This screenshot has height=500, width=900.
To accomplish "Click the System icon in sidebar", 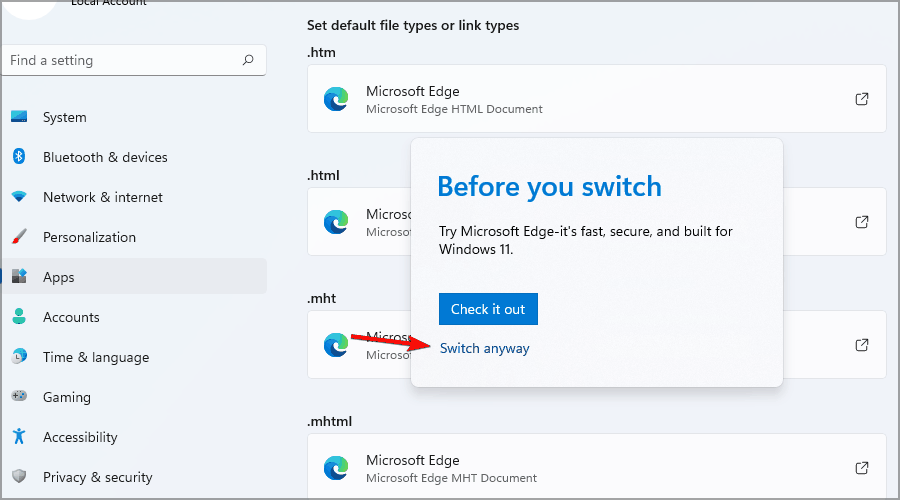I will click(19, 117).
